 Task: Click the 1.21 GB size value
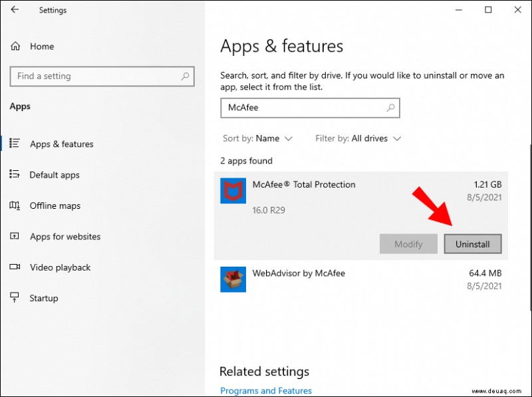click(487, 185)
